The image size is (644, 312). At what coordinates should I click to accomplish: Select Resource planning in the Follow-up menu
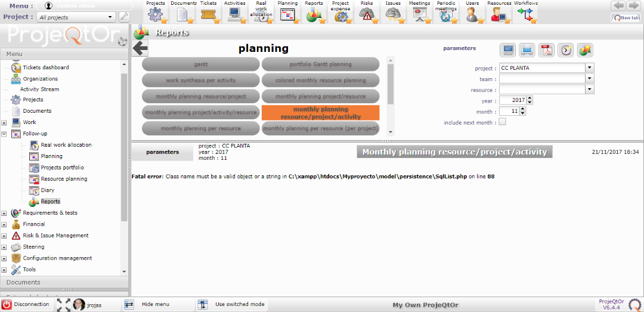64,179
